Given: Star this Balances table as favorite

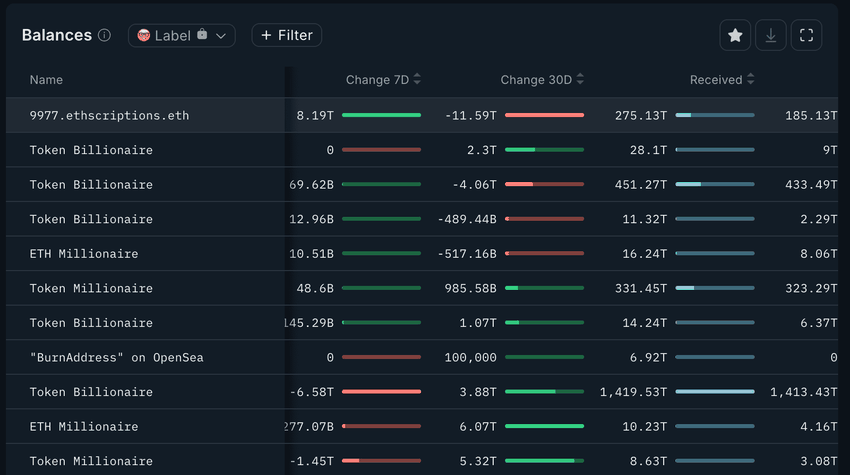Looking at the screenshot, I should pyautogui.click(x=735, y=35).
